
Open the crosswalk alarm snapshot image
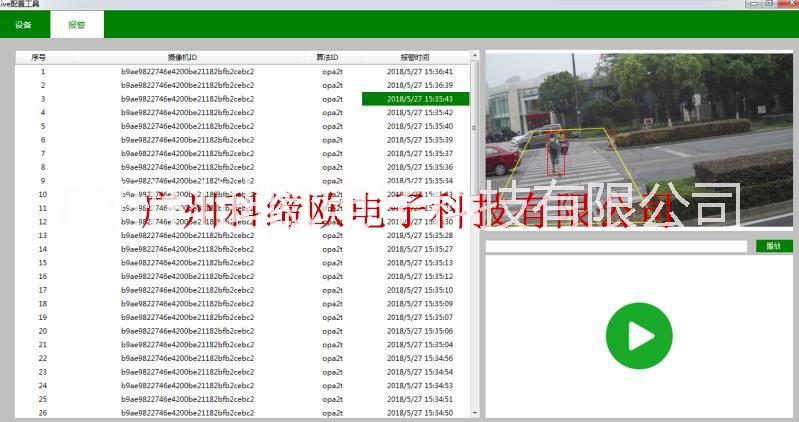[639, 140]
